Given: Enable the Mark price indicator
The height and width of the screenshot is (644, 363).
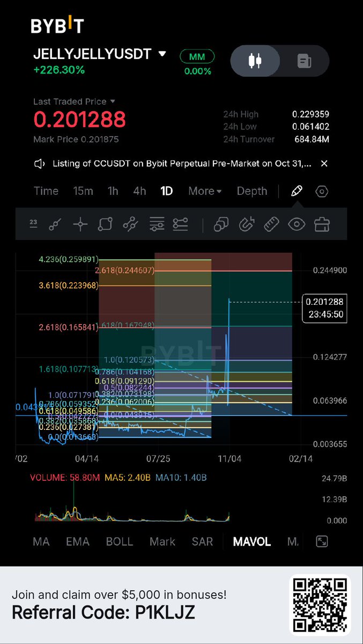Looking at the screenshot, I should click(x=162, y=541).
